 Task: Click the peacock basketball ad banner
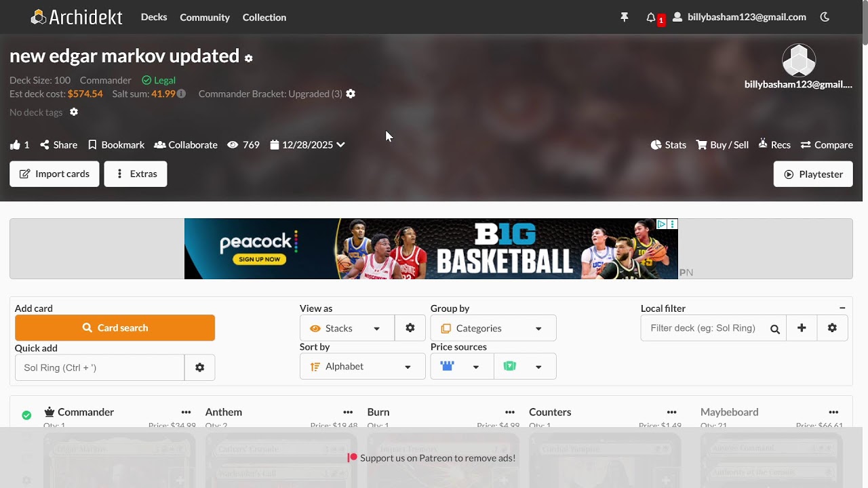click(431, 249)
